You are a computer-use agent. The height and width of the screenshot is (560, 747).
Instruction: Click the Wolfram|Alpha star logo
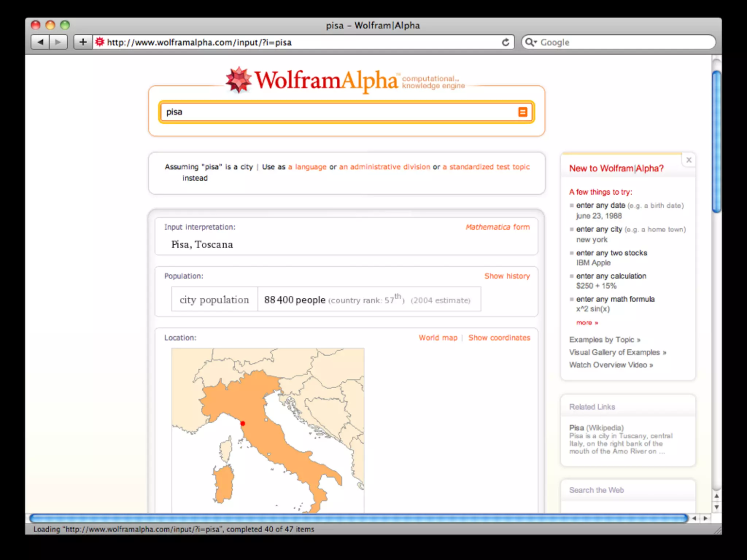[x=238, y=80]
